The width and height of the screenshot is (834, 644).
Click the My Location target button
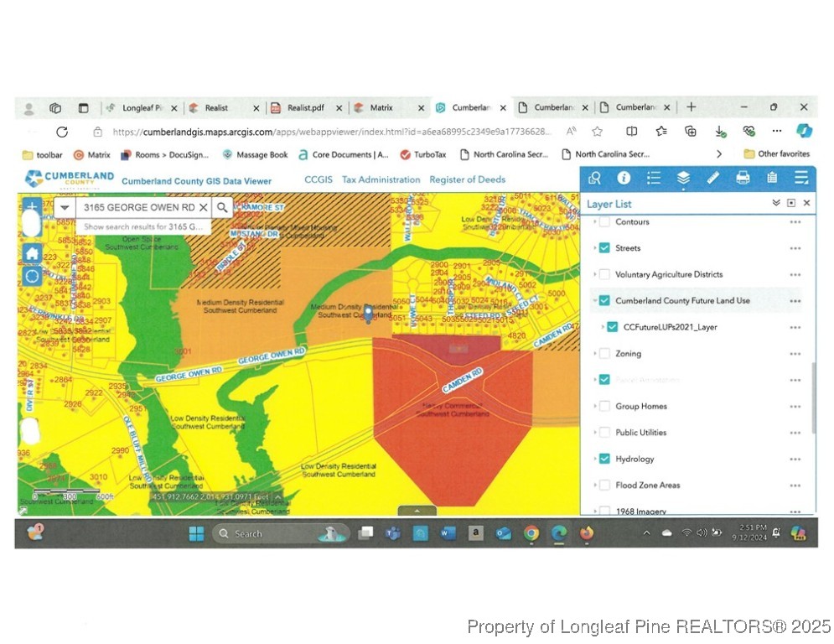click(x=32, y=276)
